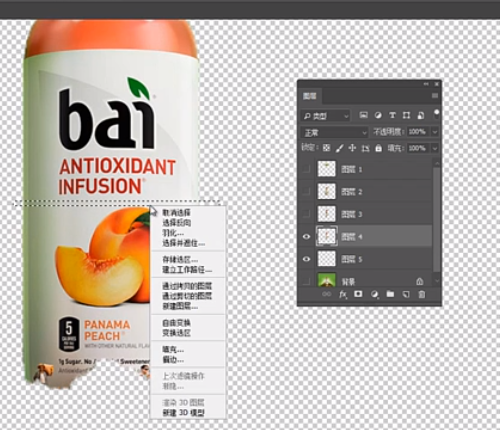Select the 图层 4 layer thumbnail
Screen dimensions: 500x430
(327, 236)
